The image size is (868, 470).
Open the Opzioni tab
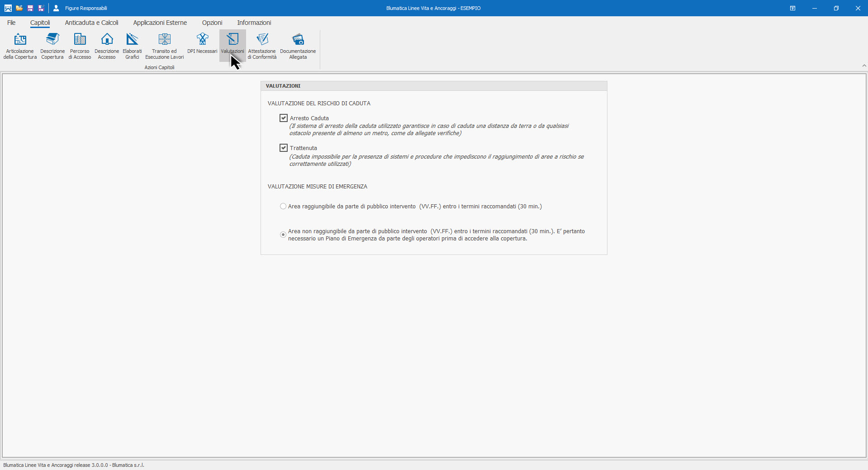click(x=212, y=23)
